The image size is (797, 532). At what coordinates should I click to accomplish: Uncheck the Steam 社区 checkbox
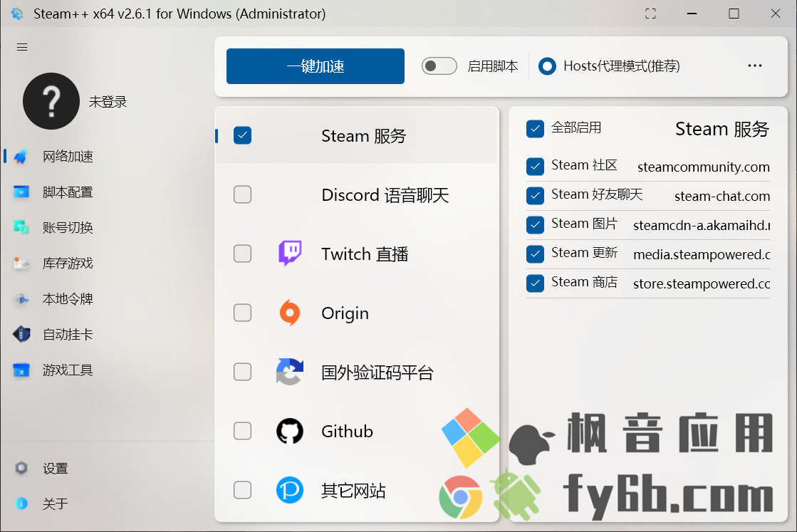point(535,166)
